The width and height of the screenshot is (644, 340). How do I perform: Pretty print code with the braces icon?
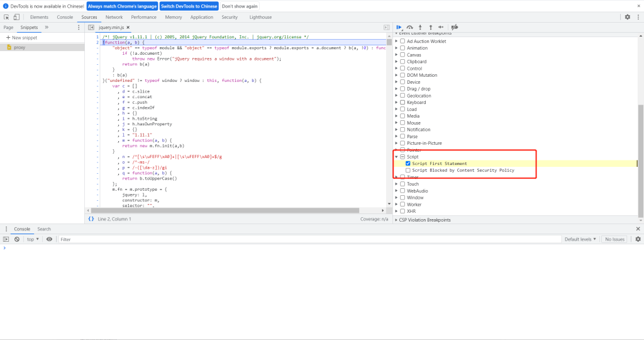pyautogui.click(x=91, y=219)
